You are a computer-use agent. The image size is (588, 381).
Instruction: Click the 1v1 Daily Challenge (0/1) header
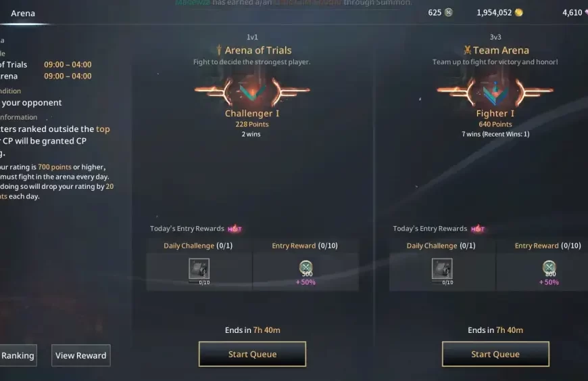point(198,246)
